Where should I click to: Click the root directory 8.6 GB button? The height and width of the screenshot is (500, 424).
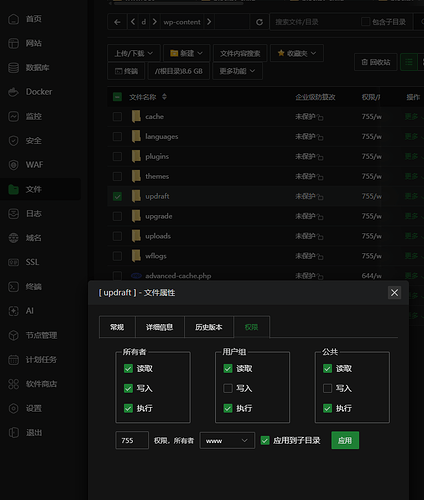pyautogui.click(x=179, y=71)
